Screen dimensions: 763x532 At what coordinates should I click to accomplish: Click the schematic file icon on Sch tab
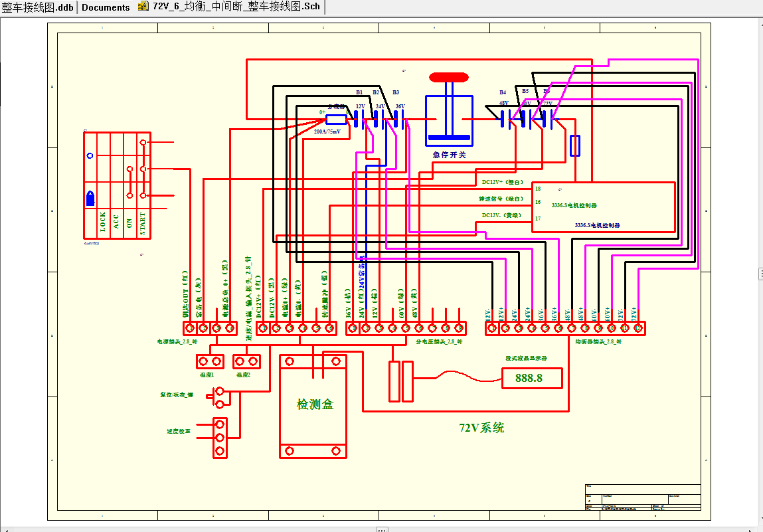click(143, 7)
